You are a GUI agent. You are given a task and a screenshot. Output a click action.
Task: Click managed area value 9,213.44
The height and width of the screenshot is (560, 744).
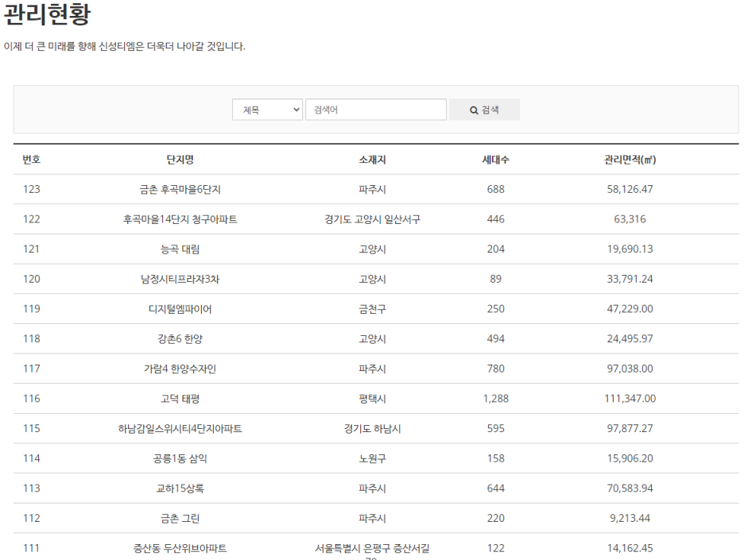[630, 518]
